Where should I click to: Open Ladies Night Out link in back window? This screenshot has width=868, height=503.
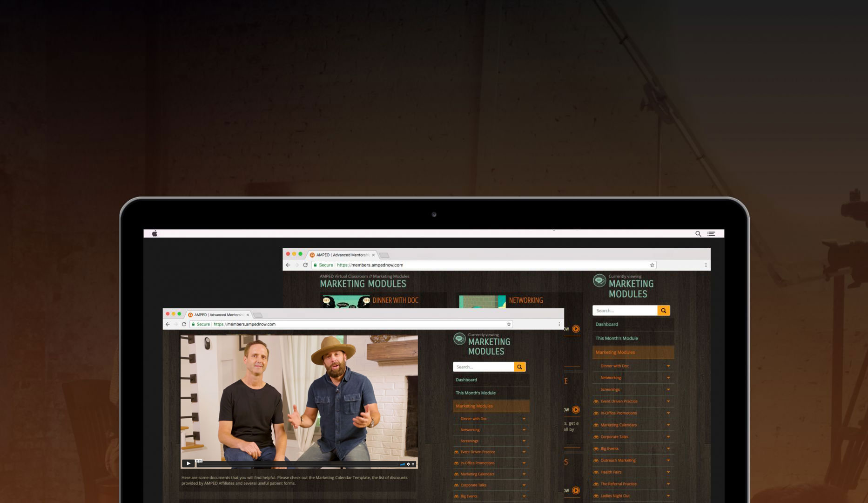pos(615,496)
